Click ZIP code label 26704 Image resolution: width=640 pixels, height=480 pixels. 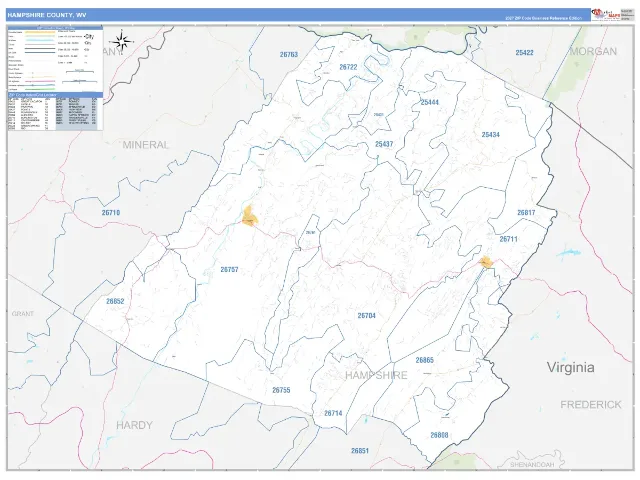pos(367,316)
